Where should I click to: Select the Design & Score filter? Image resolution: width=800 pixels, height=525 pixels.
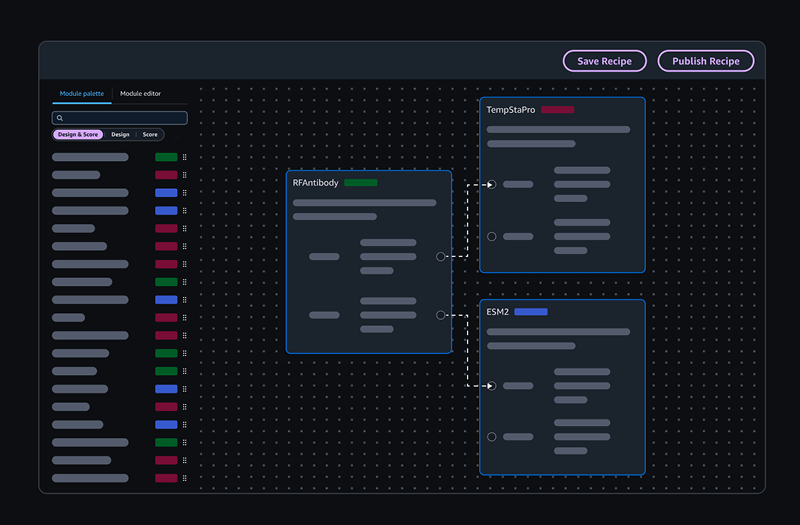(x=78, y=134)
